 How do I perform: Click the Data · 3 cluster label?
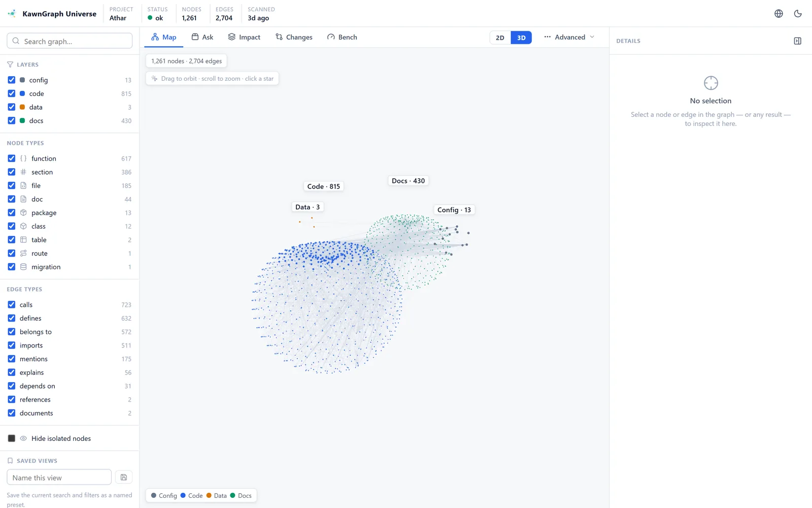point(308,207)
